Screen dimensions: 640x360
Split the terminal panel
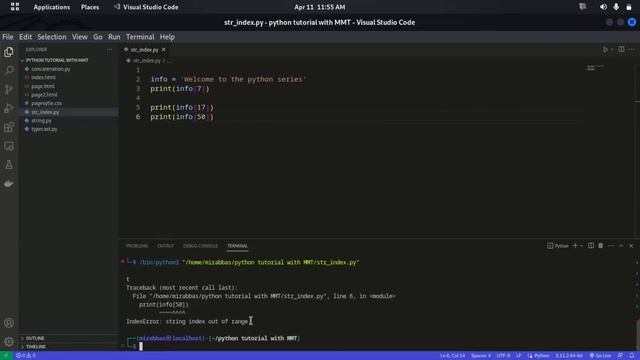(591, 246)
